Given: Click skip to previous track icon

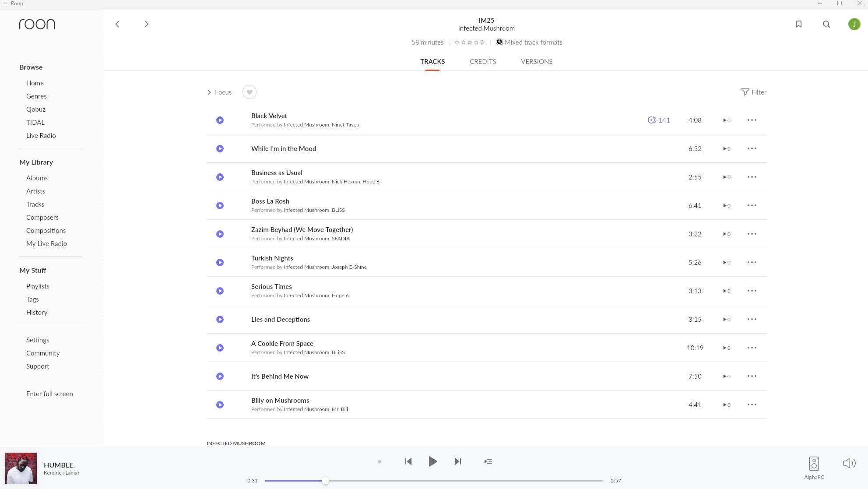Looking at the screenshot, I should [x=408, y=461].
